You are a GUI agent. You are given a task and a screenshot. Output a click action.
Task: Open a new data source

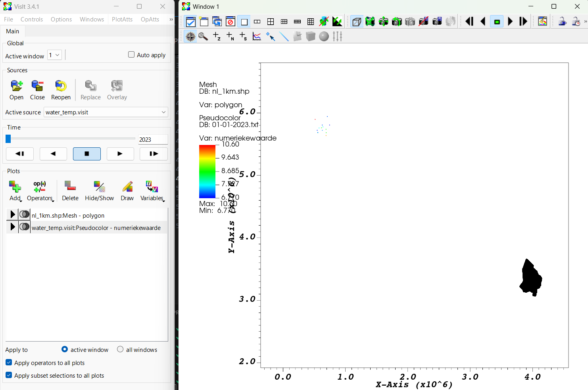pos(16,90)
